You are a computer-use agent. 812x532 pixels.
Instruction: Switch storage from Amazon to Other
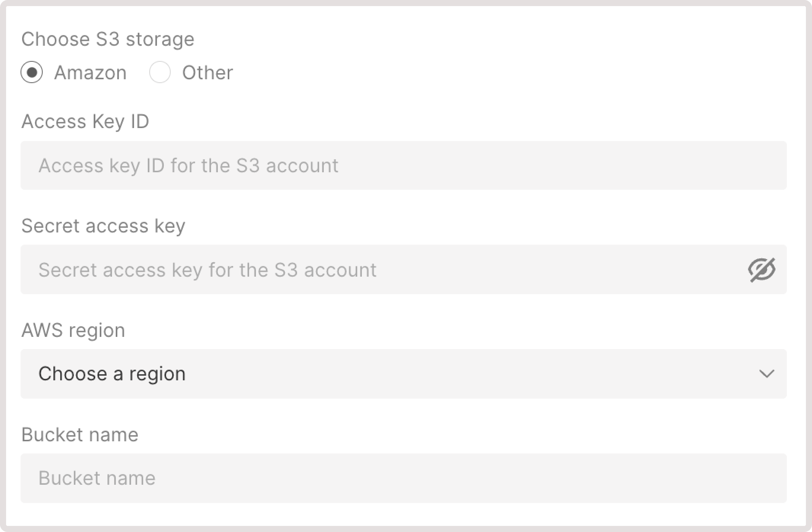pos(160,72)
